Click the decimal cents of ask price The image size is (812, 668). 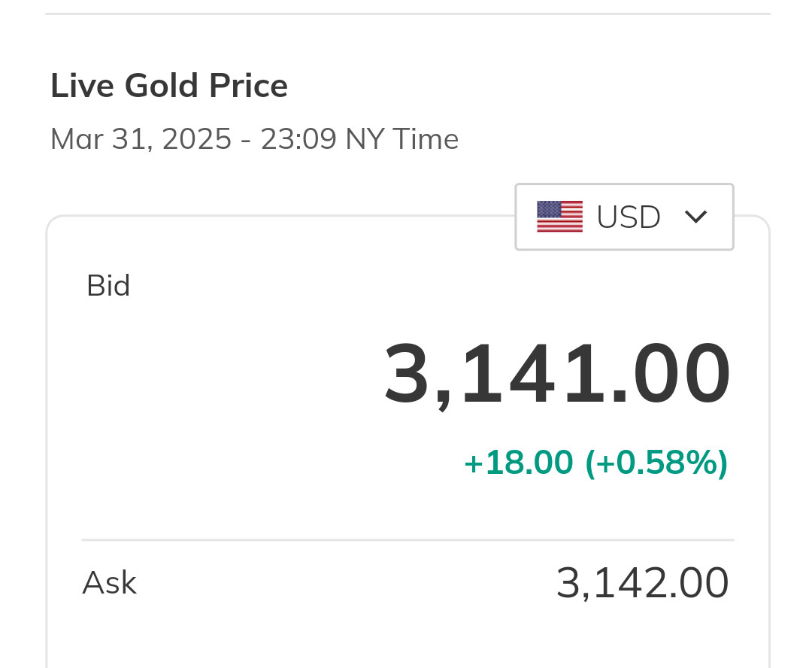(703, 583)
